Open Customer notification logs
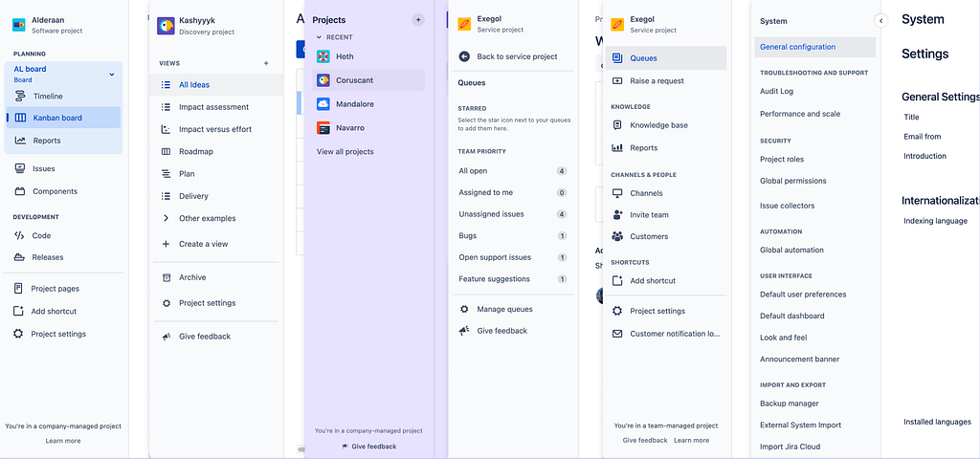The width and height of the screenshot is (980, 459). (675, 334)
